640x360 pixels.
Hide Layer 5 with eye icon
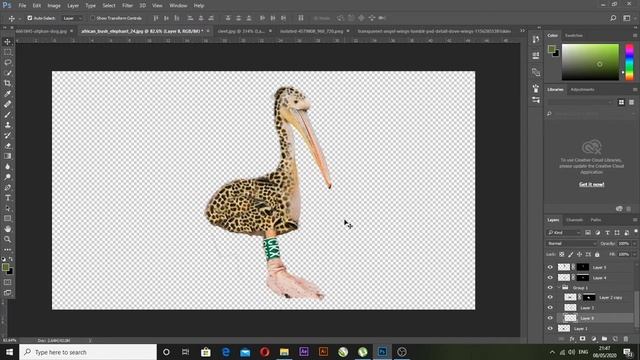pyautogui.click(x=550, y=267)
